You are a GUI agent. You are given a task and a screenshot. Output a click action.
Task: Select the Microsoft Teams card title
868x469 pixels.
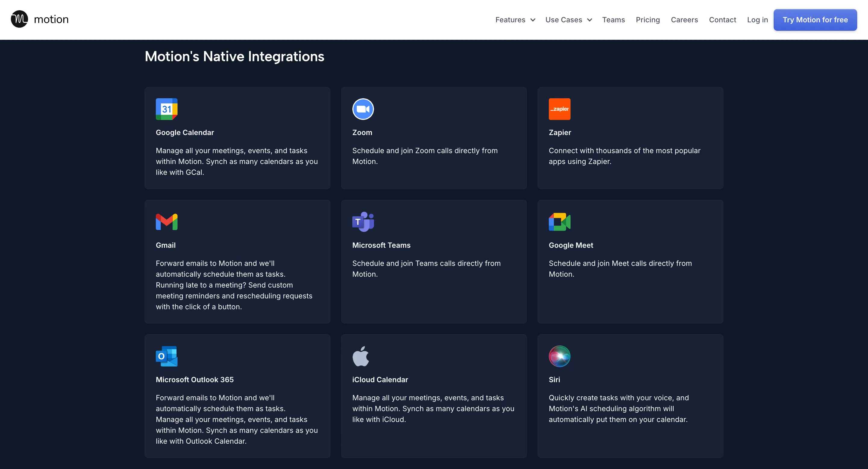tap(381, 245)
